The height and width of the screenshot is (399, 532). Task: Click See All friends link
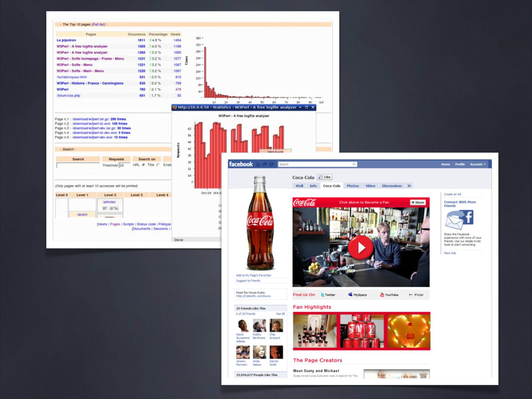click(280, 314)
